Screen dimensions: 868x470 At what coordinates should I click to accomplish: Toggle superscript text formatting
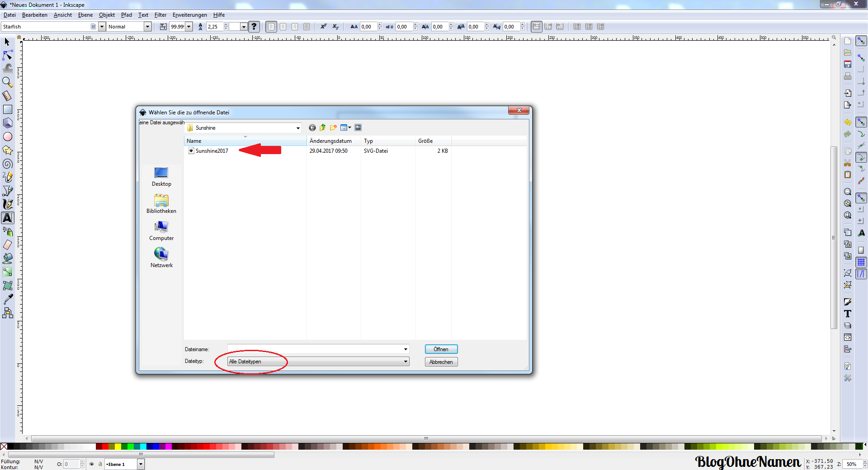tap(324, 27)
